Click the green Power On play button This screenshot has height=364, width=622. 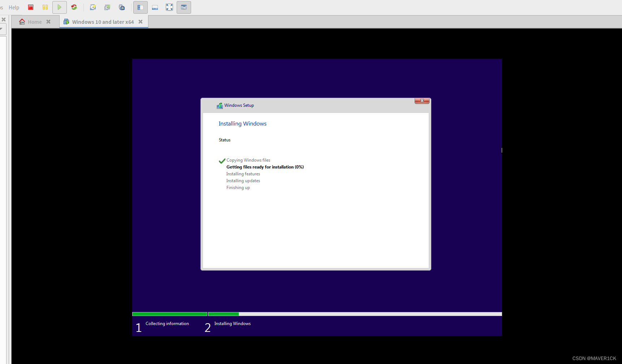pyautogui.click(x=60, y=7)
